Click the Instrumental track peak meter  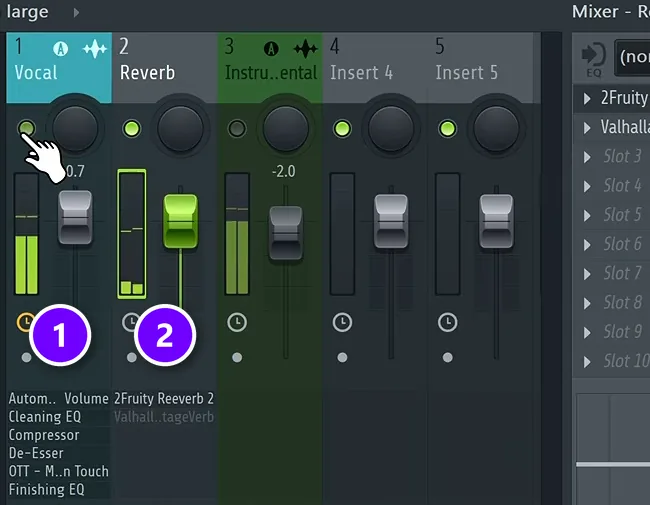[237, 234]
